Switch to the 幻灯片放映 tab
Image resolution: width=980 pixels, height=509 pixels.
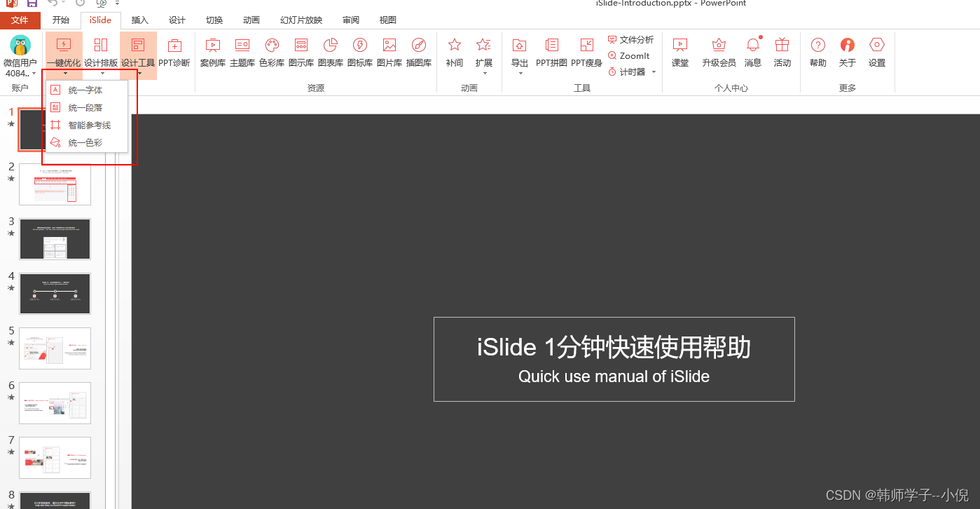(301, 20)
